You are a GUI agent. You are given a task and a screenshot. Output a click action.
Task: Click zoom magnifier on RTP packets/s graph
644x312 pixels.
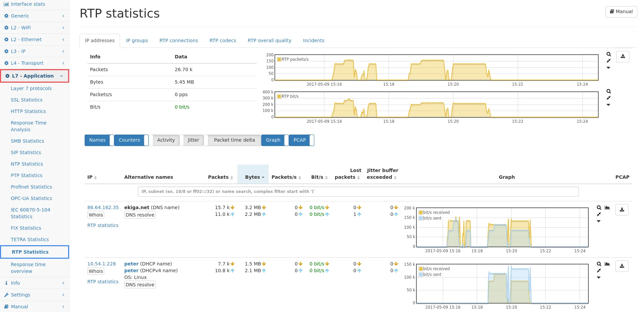[609, 54]
